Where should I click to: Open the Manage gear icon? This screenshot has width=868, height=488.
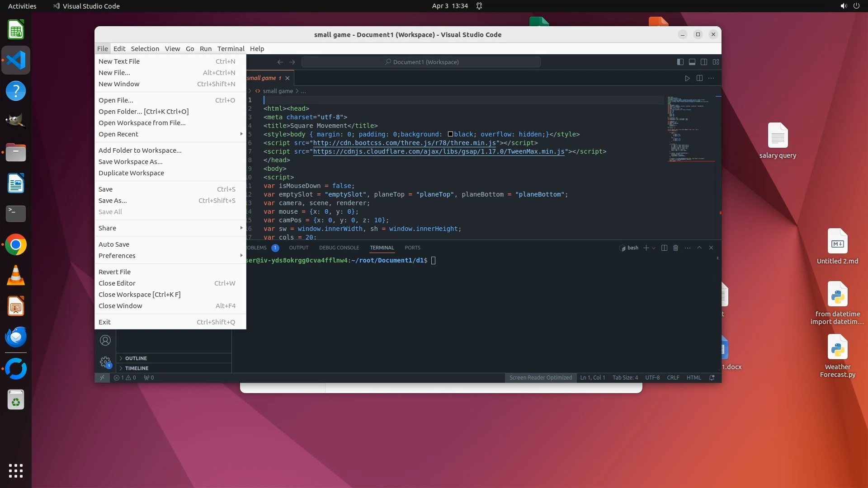(x=105, y=361)
